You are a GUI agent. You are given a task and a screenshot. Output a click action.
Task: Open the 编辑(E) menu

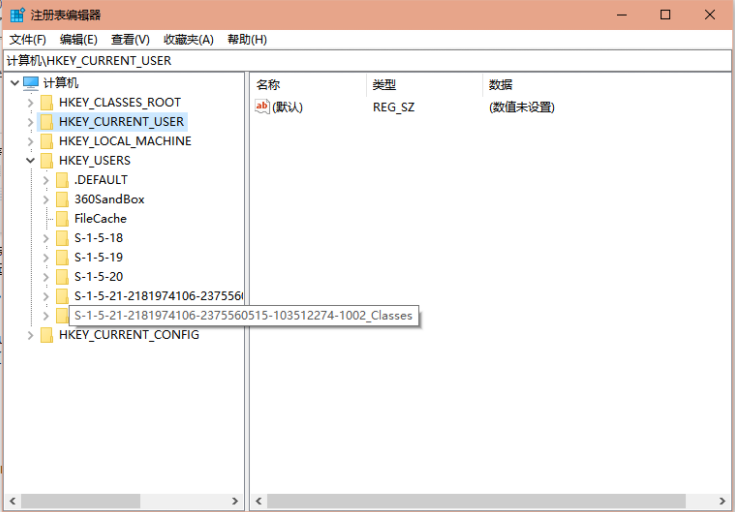(x=78, y=40)
